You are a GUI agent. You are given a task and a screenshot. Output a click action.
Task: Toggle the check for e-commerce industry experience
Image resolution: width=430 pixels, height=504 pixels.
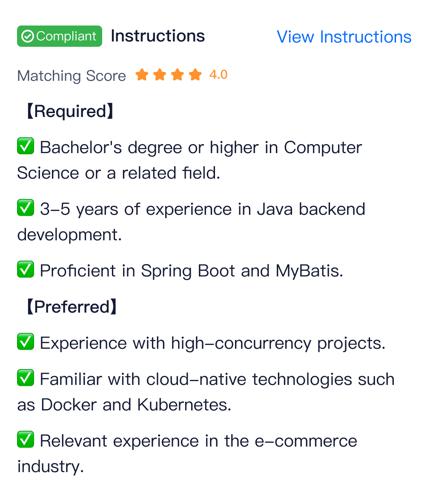[x=25, y=440]
